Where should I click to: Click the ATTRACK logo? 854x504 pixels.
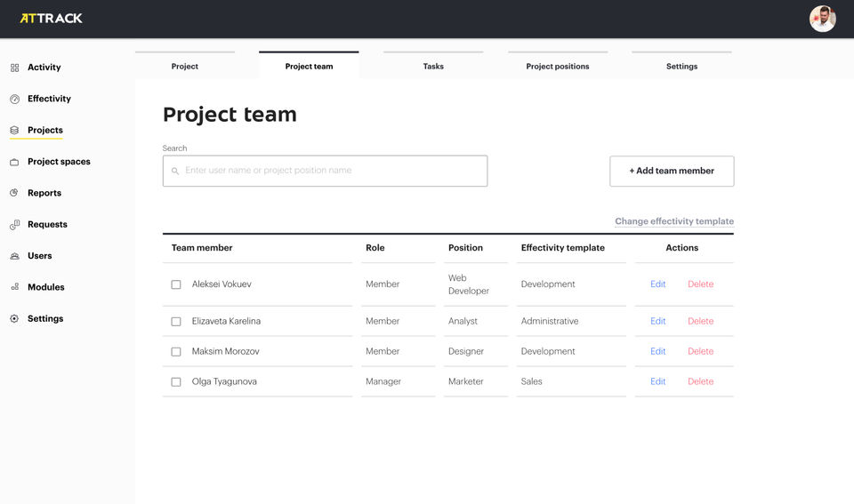52,19
